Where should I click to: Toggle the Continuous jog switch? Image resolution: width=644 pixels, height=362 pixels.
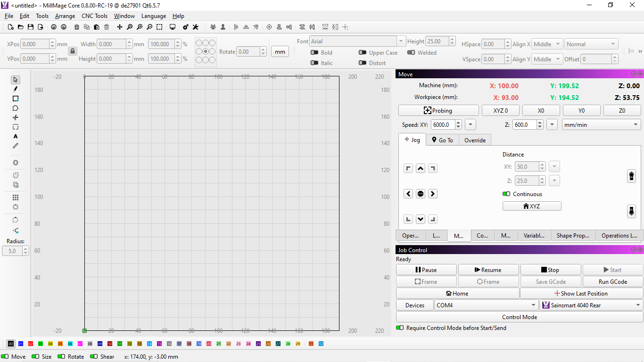click(506, 194)
